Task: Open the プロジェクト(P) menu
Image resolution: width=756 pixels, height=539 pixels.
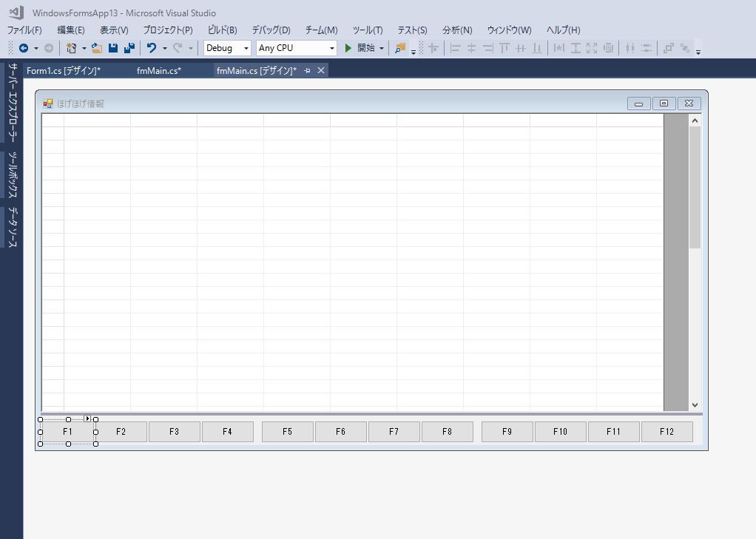Action: coord(168,30)
